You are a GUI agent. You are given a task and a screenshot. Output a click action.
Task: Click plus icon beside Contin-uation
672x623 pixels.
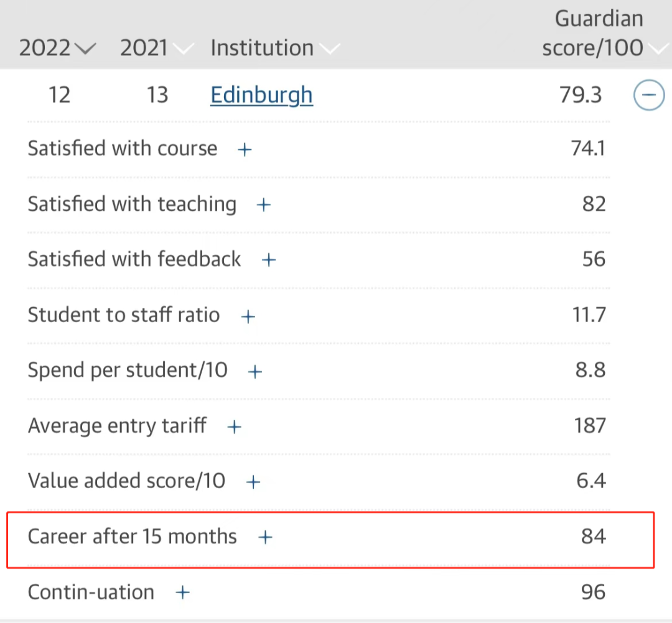point(182,593)
